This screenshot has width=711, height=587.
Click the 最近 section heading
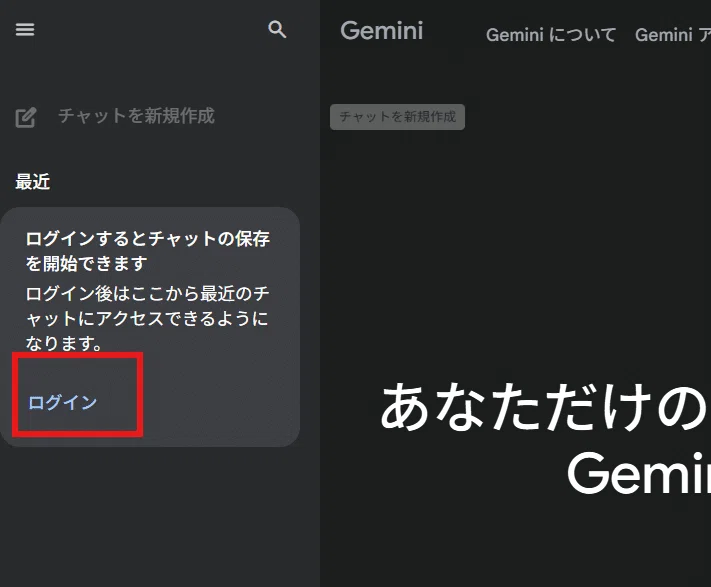pos(33,182)
